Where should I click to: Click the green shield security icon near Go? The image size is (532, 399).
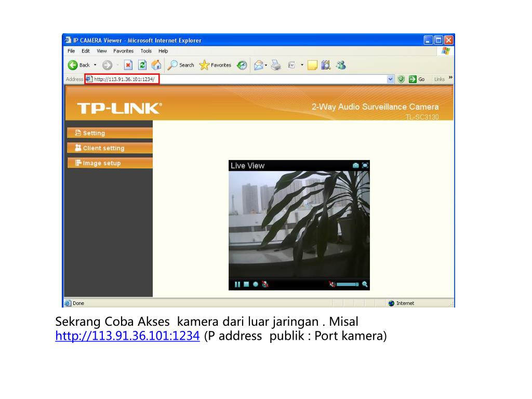pos(401,79)
